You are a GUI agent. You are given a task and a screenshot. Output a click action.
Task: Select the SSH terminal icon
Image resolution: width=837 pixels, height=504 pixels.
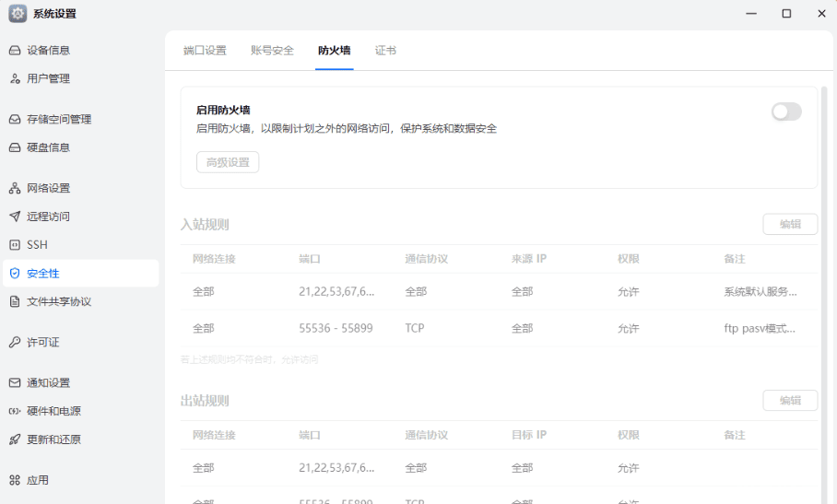click(x=15, y=245)
